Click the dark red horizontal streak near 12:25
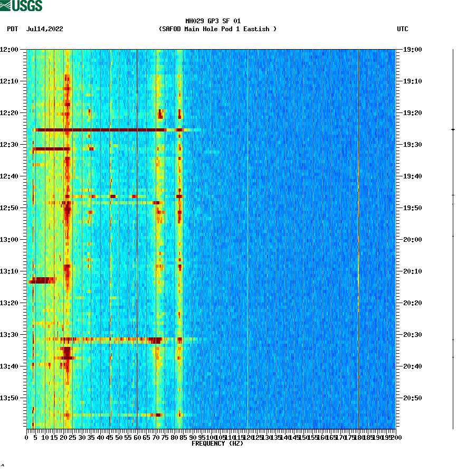 (106, 128)
